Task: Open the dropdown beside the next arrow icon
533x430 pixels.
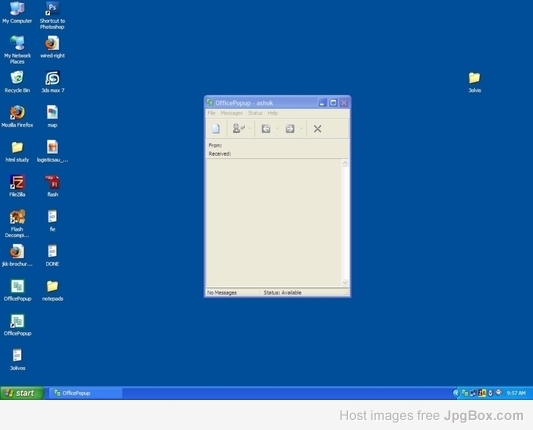Action: 301,128
